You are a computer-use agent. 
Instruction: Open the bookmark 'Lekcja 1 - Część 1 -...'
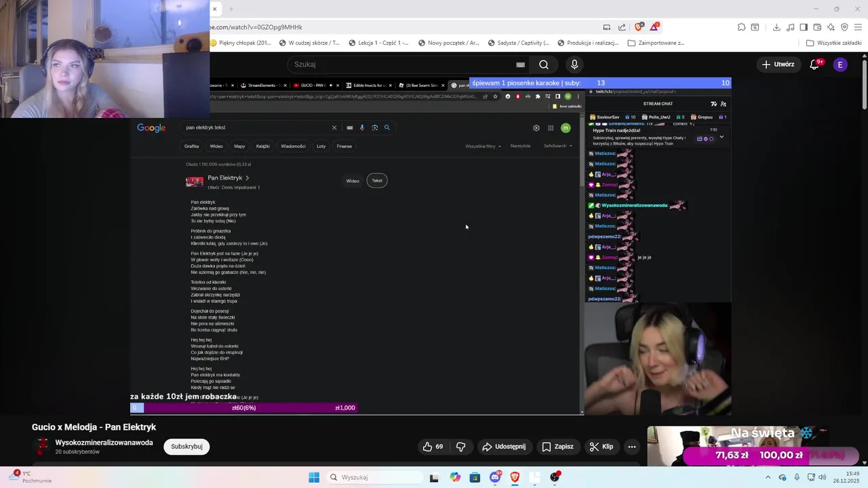point(378,43)
